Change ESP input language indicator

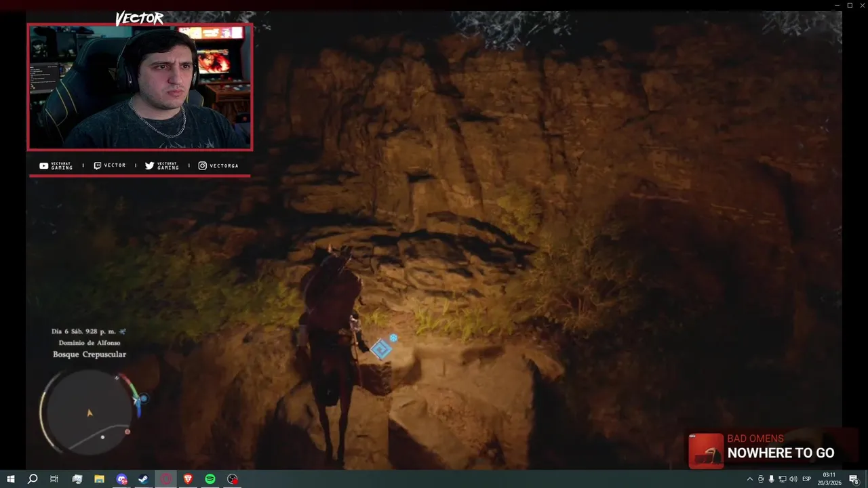tap(807, 479)
